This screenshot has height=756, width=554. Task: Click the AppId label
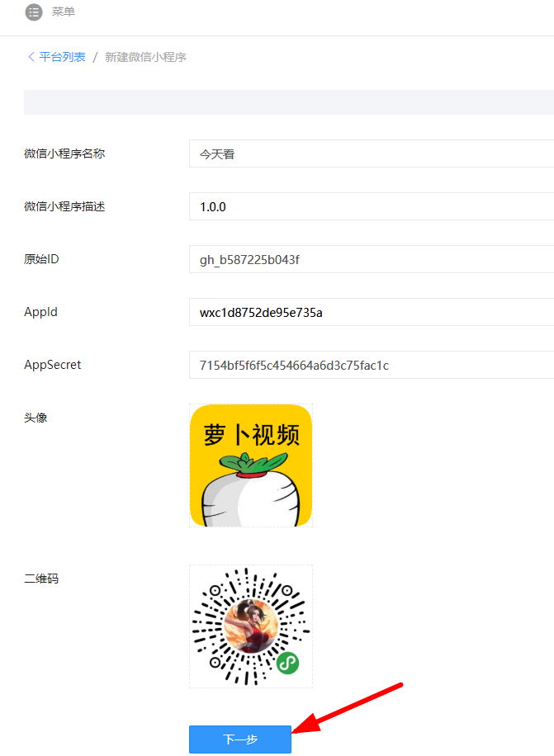pos(41,312)
